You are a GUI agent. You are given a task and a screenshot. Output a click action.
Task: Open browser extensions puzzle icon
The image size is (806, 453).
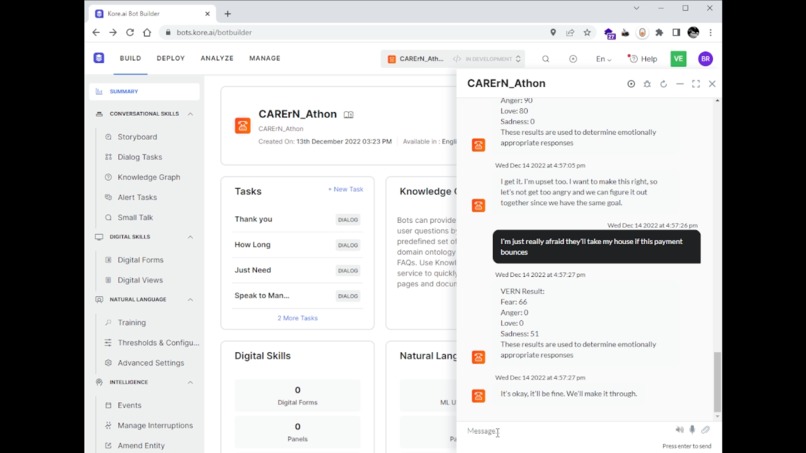pos(659,32)
